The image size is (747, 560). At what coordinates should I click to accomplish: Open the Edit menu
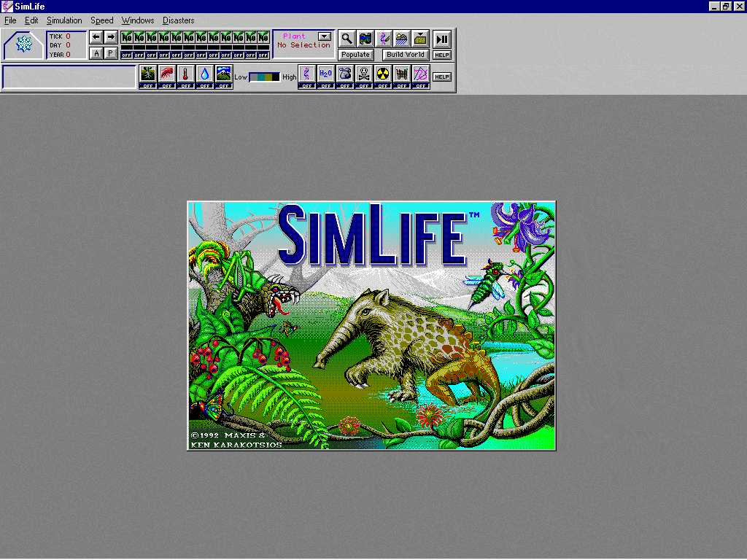[x=31, y=20]
